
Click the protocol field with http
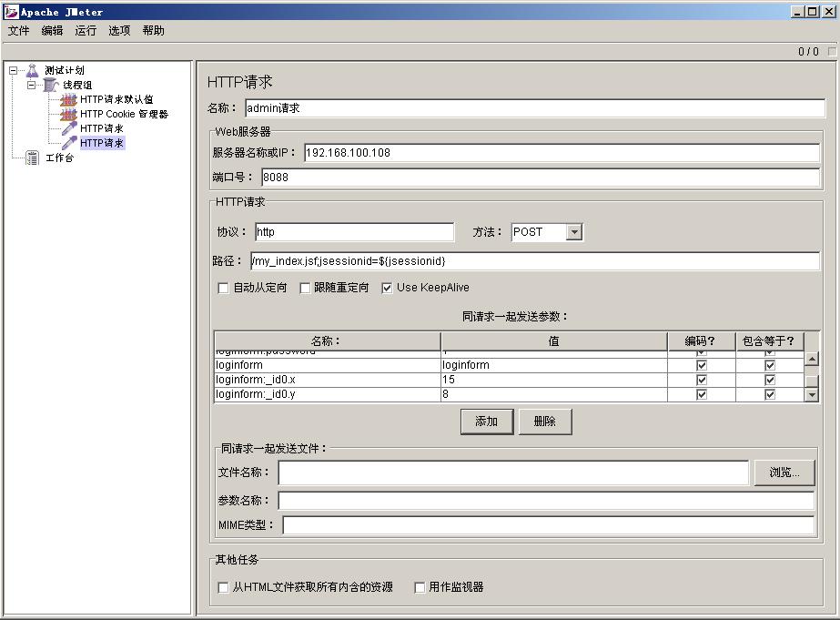click(355, 232)
